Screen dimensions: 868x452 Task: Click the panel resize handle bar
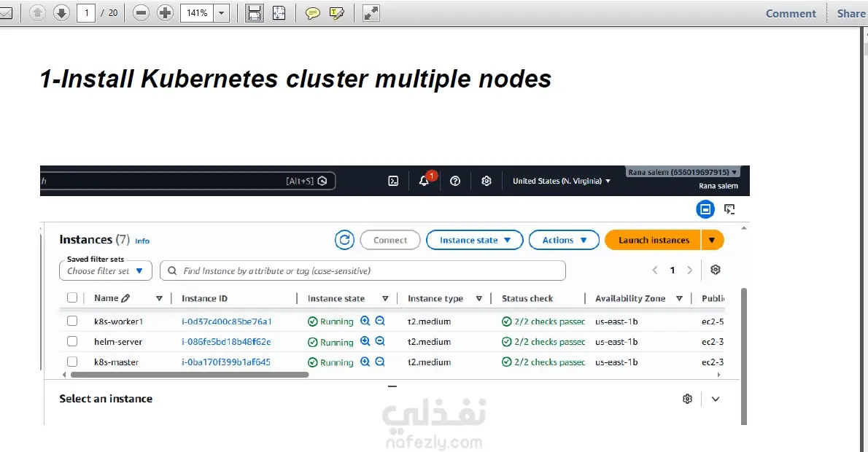tap(392, 386)
